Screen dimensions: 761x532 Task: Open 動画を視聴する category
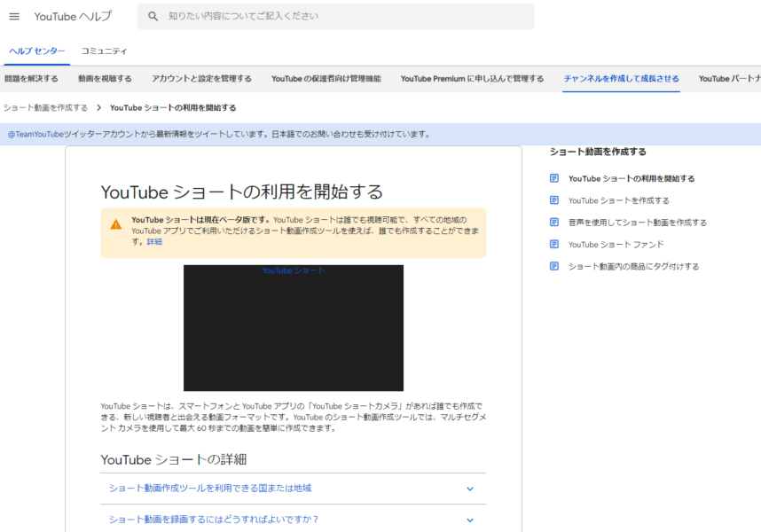click(x=105, y=79)
